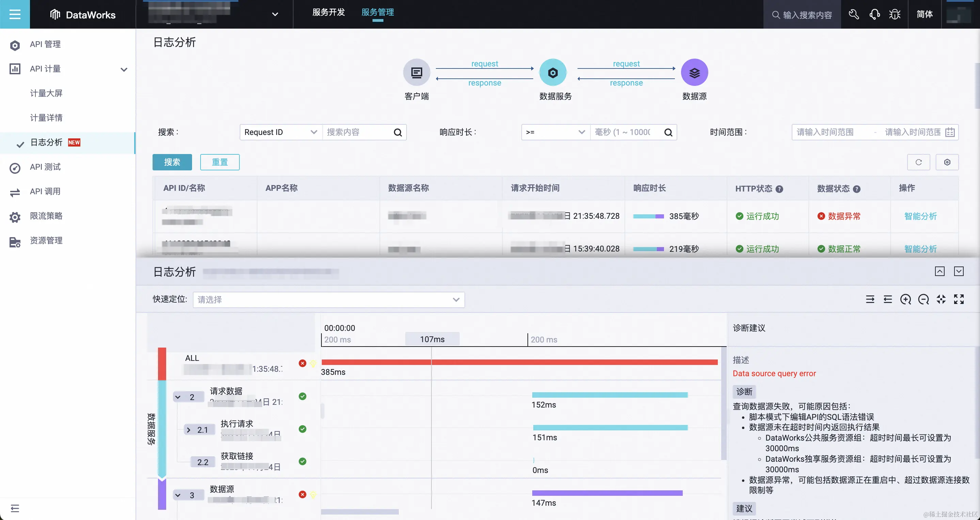The width and height of the screenshot is (980, 520).
Task: Click the 数据异常 status in the first row
Action: pos(839,216)
